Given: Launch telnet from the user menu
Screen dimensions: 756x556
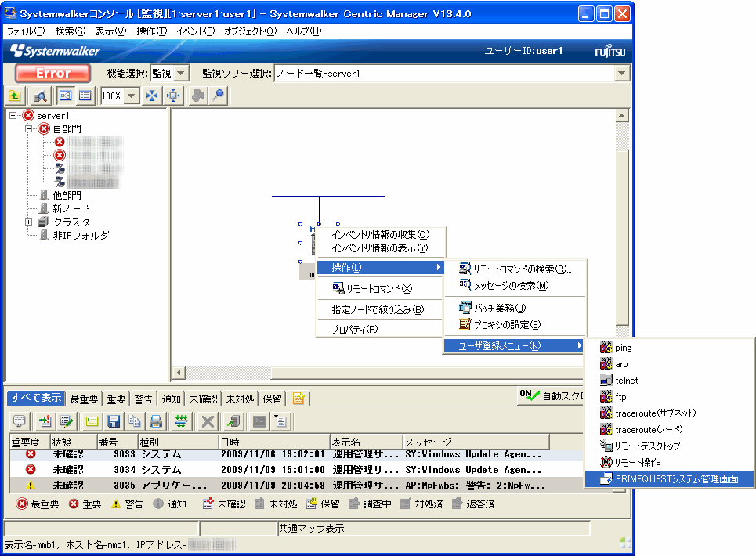Looking at the screenshot, I should pyautogui.click(x=669, y=381).
